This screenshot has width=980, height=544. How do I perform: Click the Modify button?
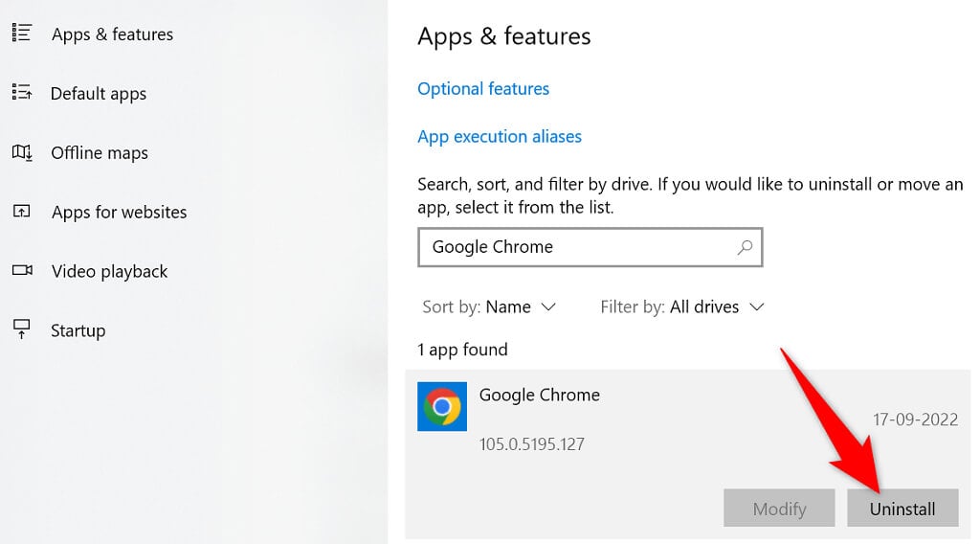coord(779,509)
